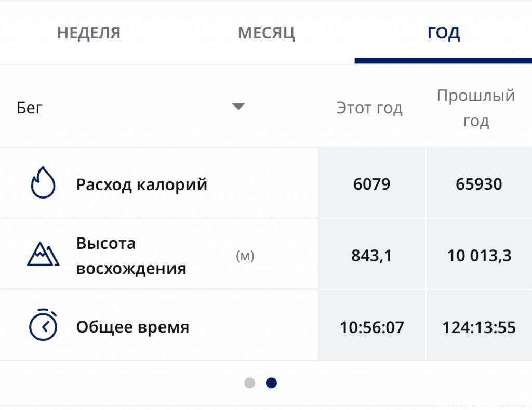
Task: Select last year's calorie value 65930
Action: click(478, 184)
